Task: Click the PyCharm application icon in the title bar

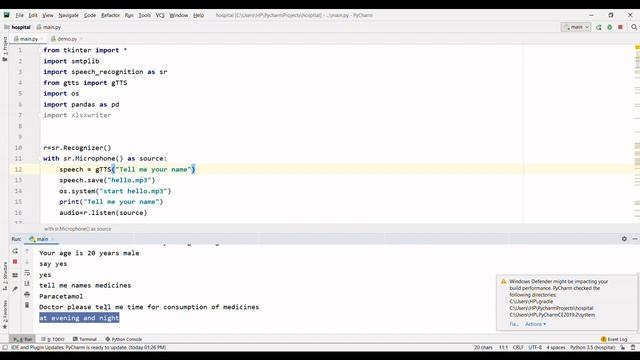Action: pos(7,15)
